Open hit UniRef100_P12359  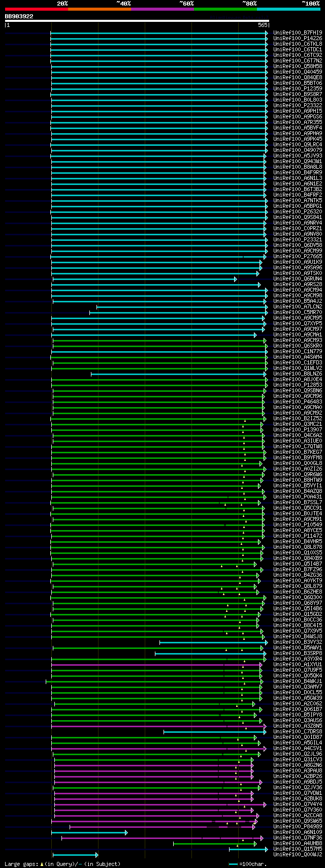(x=298, y=88)
